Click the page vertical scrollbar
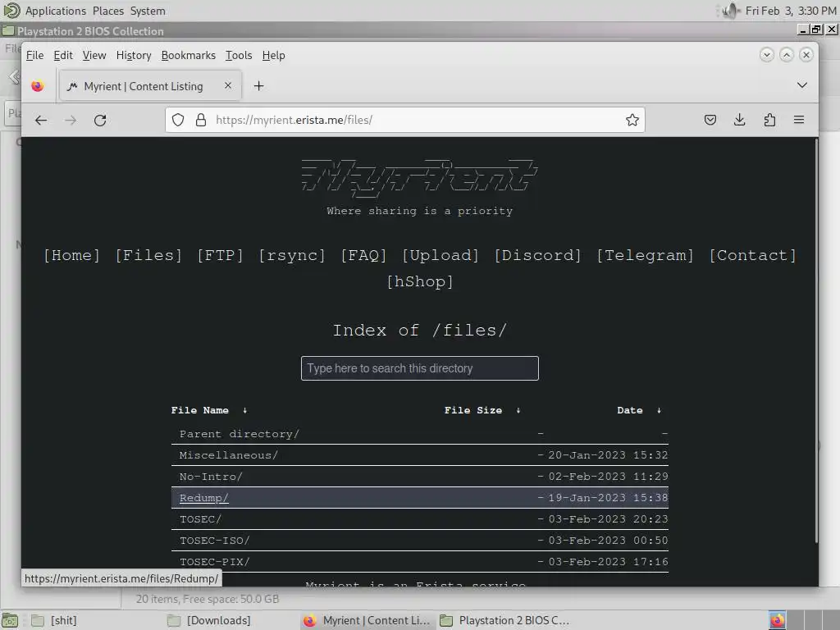840x630 pixels. coord(816,340)
